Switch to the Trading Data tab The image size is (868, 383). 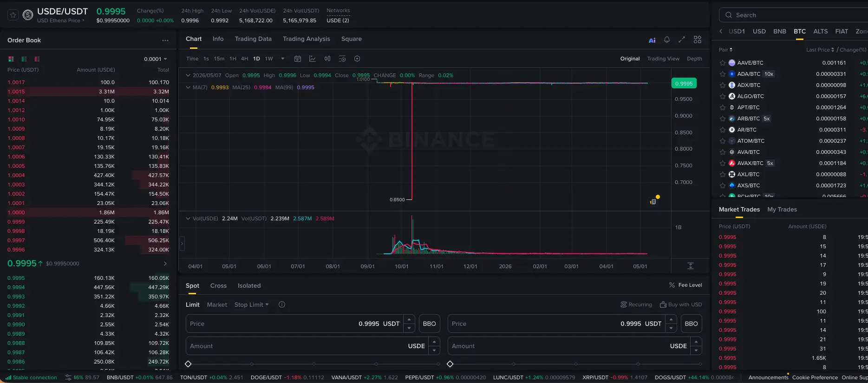tap(253, 39)
